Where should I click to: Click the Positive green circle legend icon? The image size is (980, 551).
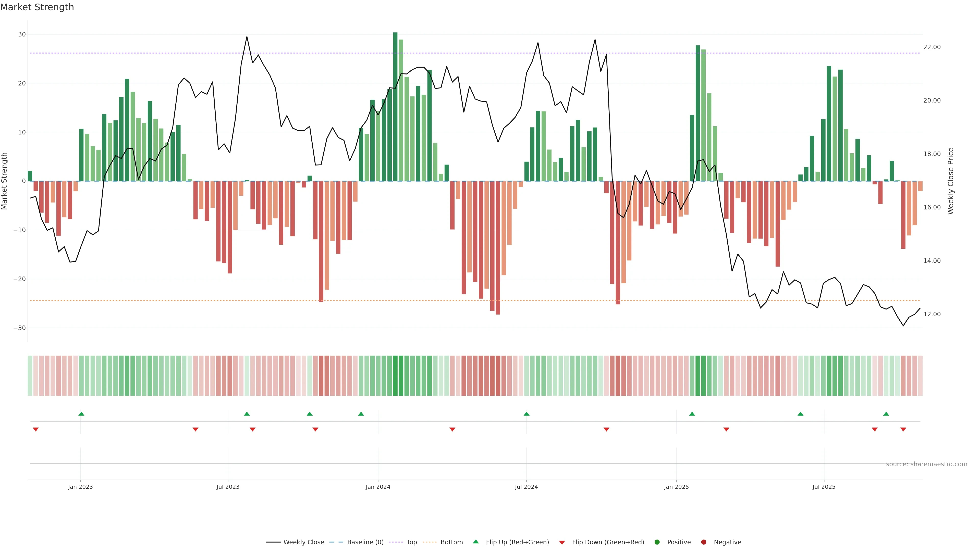[657, 542]
